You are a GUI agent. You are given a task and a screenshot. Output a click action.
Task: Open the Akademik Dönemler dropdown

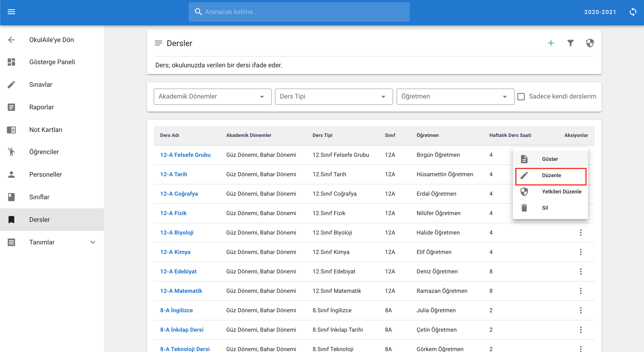(x=213, y=97)
